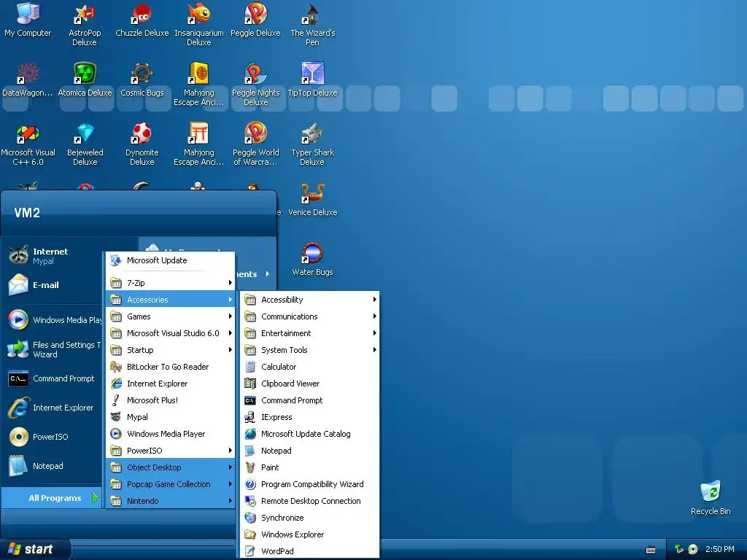The width and height of the screenshot is (747, 560).
Task: Click the on-screen keyboard icon in the taskbar
Action: coord(651,550)
